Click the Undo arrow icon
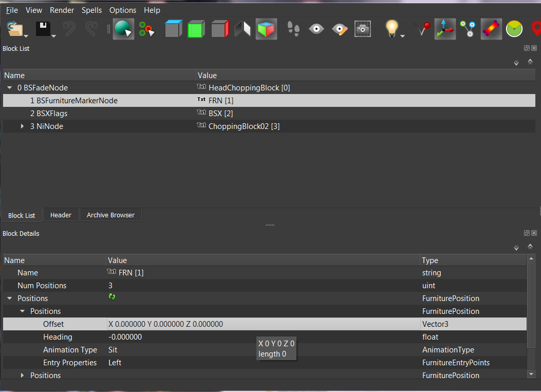541x392 pixels. [x=69, y=29]
